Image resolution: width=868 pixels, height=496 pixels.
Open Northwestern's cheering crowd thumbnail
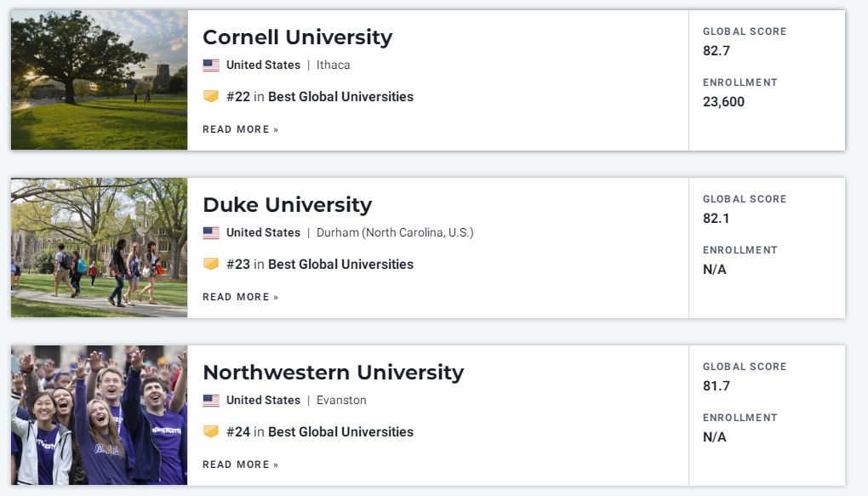[99, 415]
